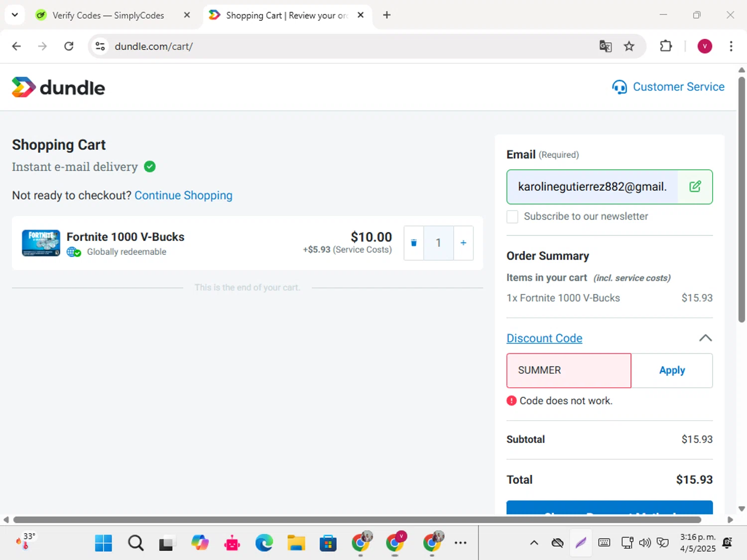Open File Explorer from taskbar

point(296,543)
